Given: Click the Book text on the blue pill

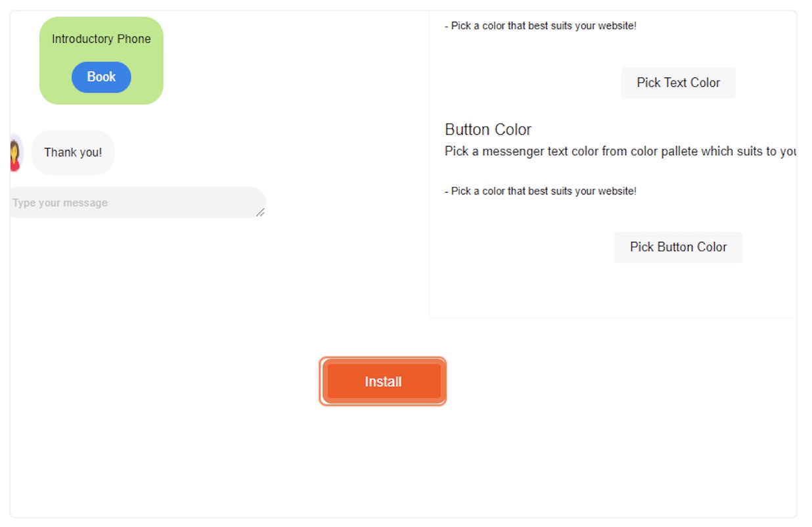Looking at the screenshot, I should 101,77.
